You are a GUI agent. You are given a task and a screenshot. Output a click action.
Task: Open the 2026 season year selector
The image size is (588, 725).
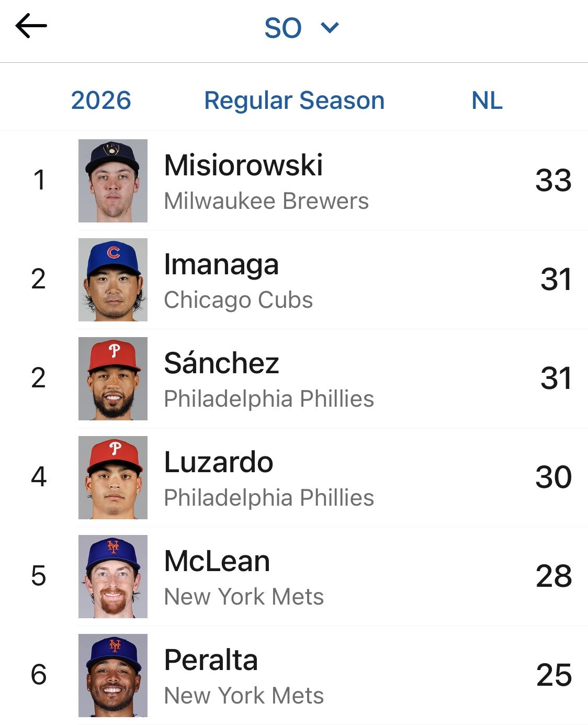tap(101, 100)
